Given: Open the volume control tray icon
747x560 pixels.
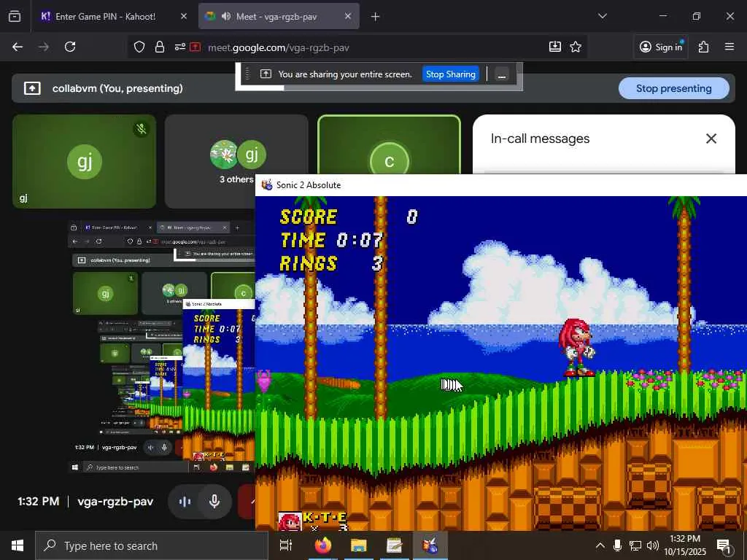Looking at the screenshot, I should pyautogui.click(x=653, y=545).
